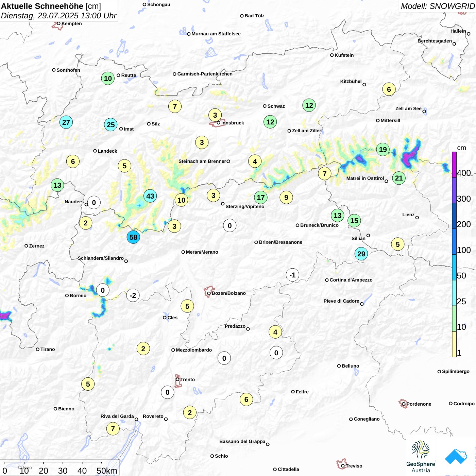Click the Landeck town label
476x476 pixels.
coord(107,151)
